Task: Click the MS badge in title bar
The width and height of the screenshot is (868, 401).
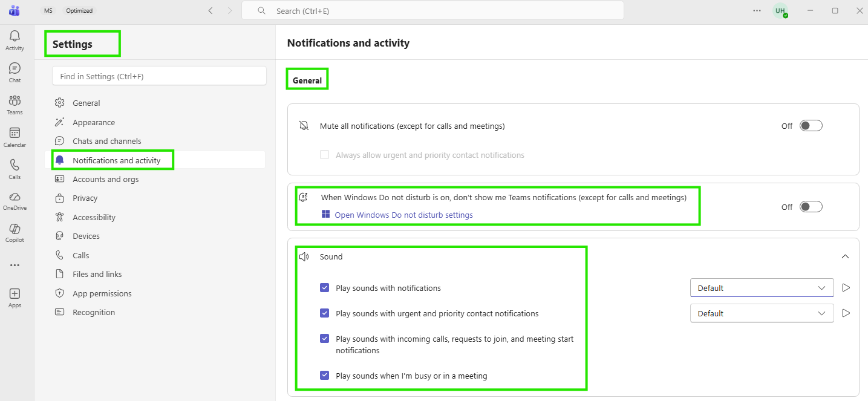Action: point(48,11)
